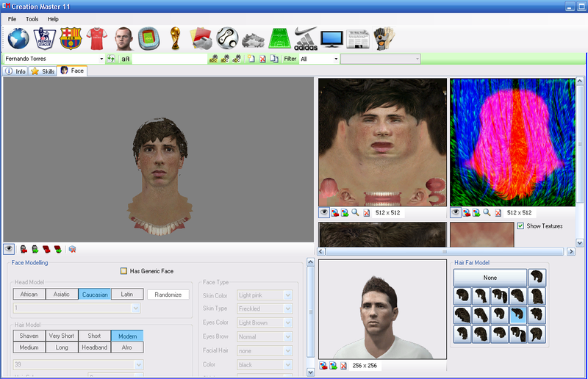The height and width of the screenshot is (379, 588).
Task: Open the File menu
Action: click(12, 18)
